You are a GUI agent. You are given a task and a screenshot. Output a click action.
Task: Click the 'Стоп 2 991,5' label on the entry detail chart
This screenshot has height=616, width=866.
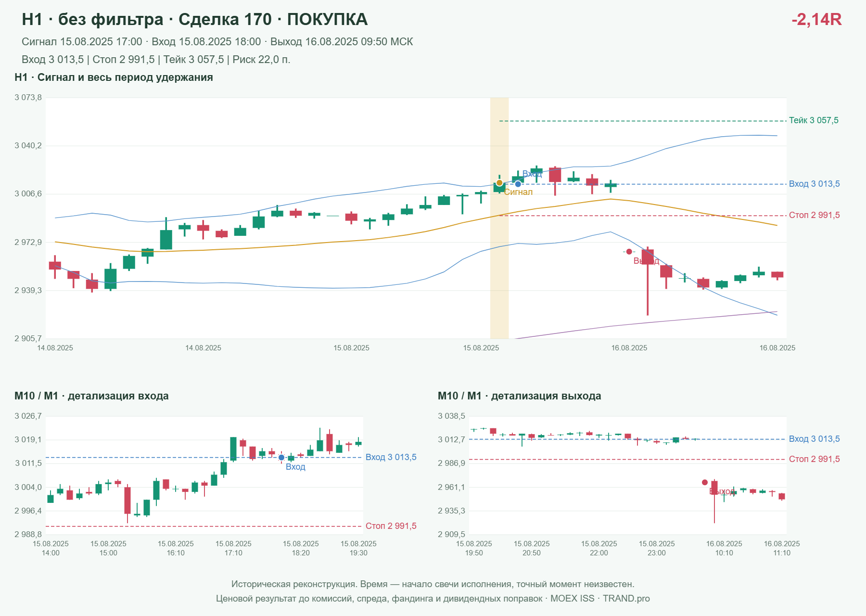click(x=391, y=526)
